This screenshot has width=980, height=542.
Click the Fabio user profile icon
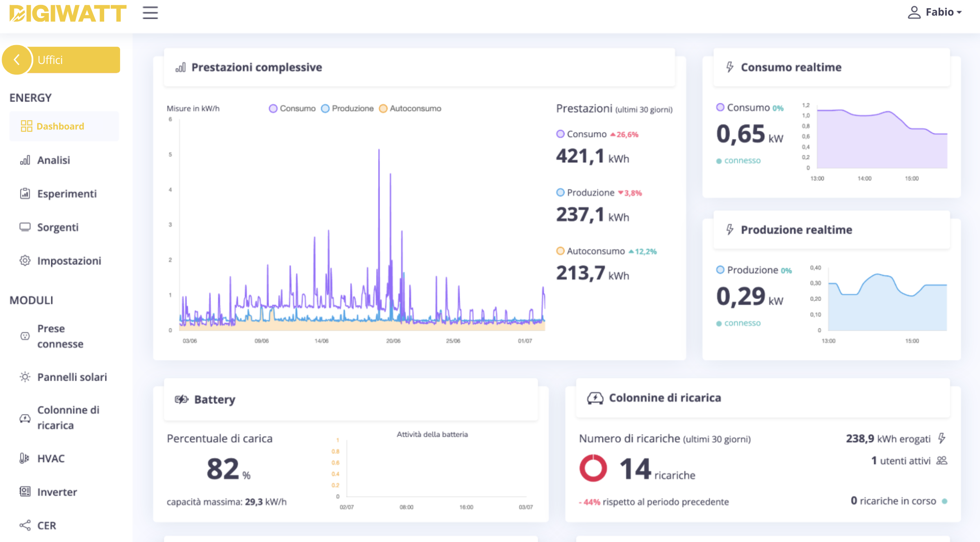click(x=914, y=12)
